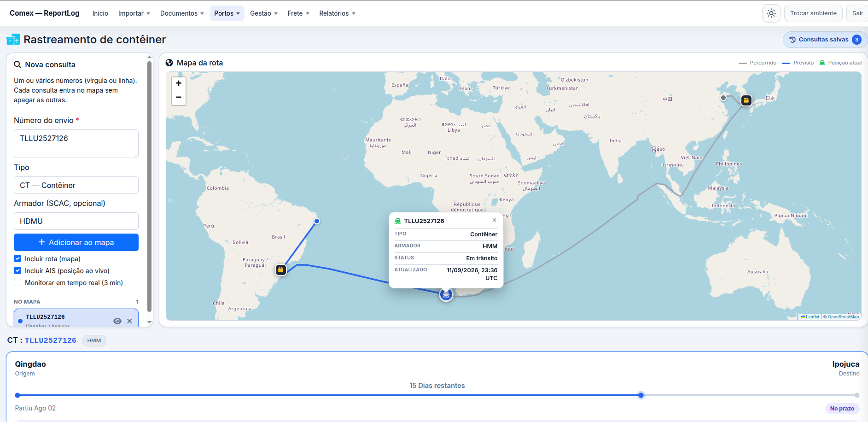Zoom in on the route map

click(179, 84)
